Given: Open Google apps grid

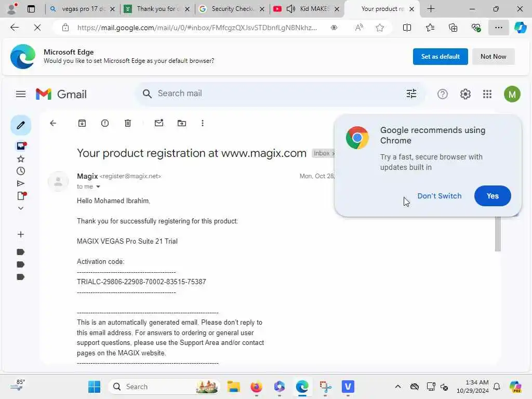Looking at the screenshot, I should tap(487, 94).
